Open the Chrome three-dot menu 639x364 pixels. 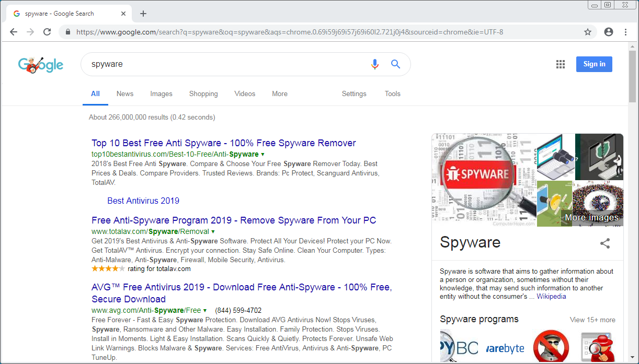click(625, 32)
